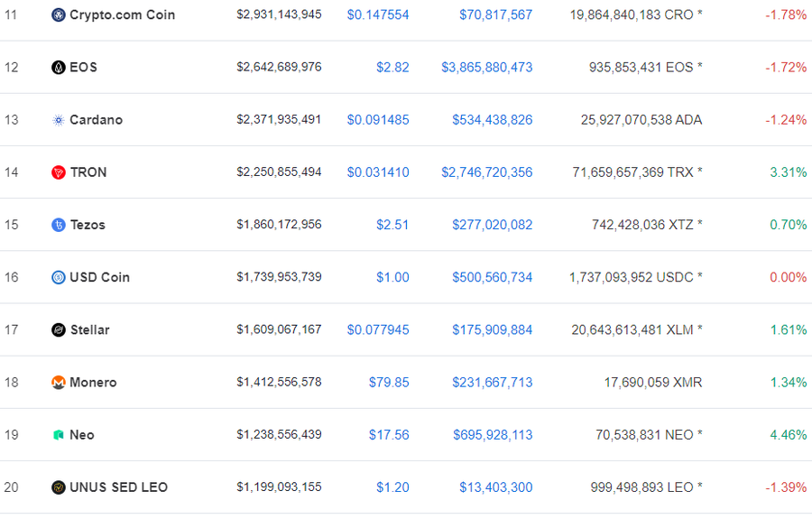Image resolution: width=812 pixels, height=519 pixels.
Task: Click EOS volume $3,865,880,473
Action: coord(487,68)
